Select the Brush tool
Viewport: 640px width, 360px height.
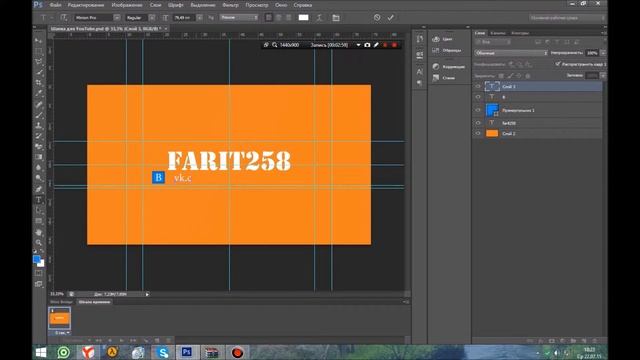pyautogui.click(x=39, y=115)
